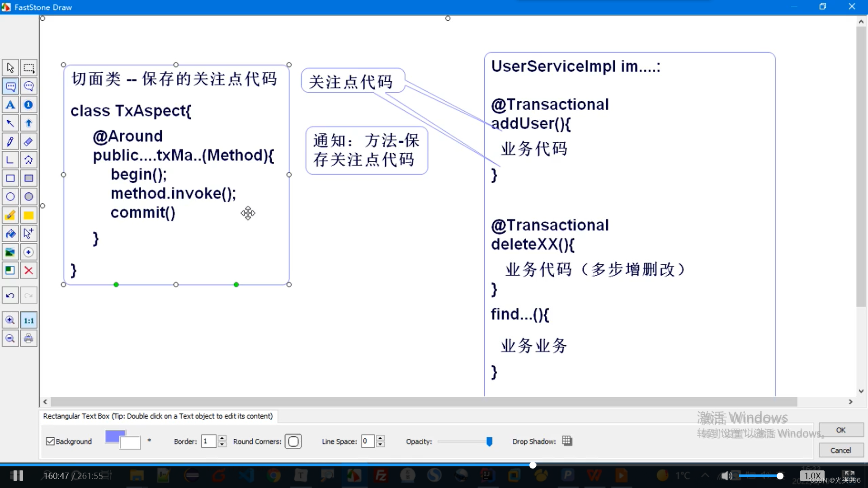Click the 'UserServiceImpl im....:' heading text

click(576, 66)
